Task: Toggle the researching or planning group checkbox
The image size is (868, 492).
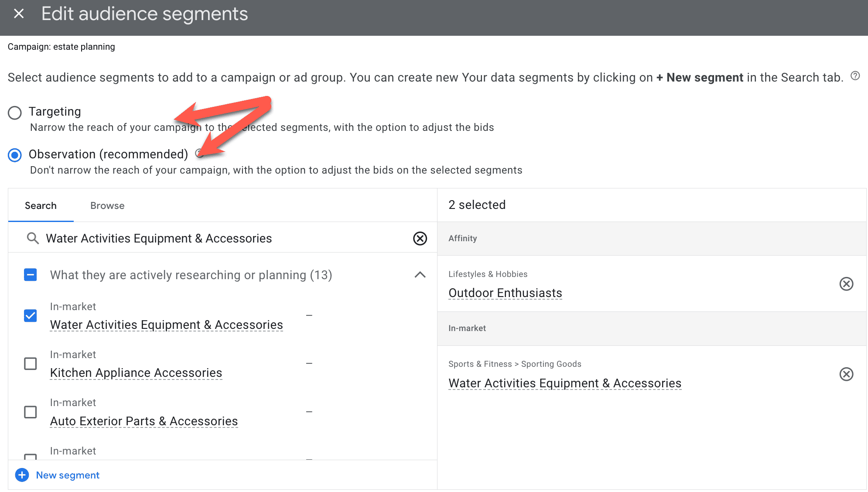Action: coord(31,275)
